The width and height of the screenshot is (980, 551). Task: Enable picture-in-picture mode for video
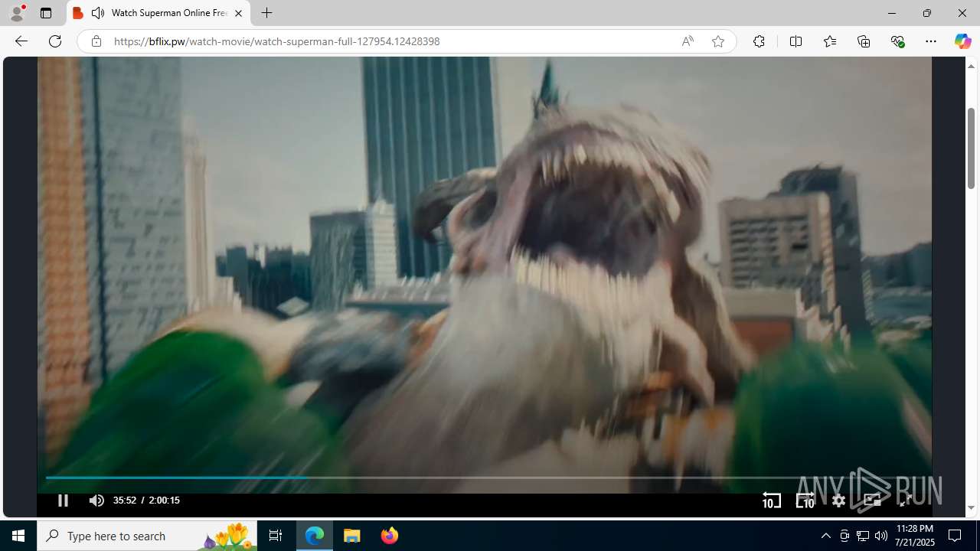click(x=872, y=500)
